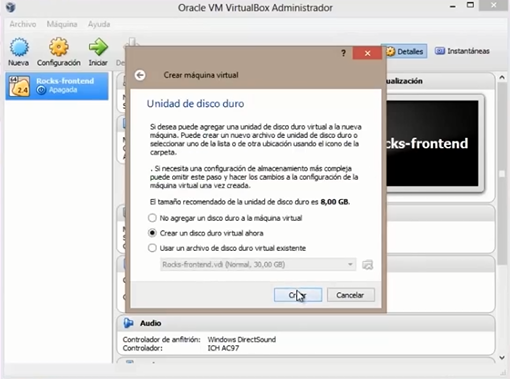Click the Audio section speaker icon
The height and width of the screenshot is (379, 510).
(x=128, y=323)
